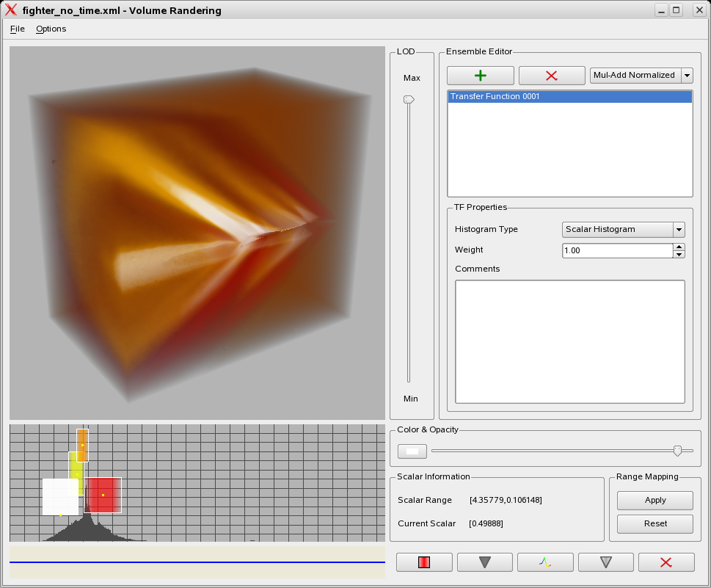Screen dimensions: 711x588
Task: Apply the range mapping
Action: point(655,500)
